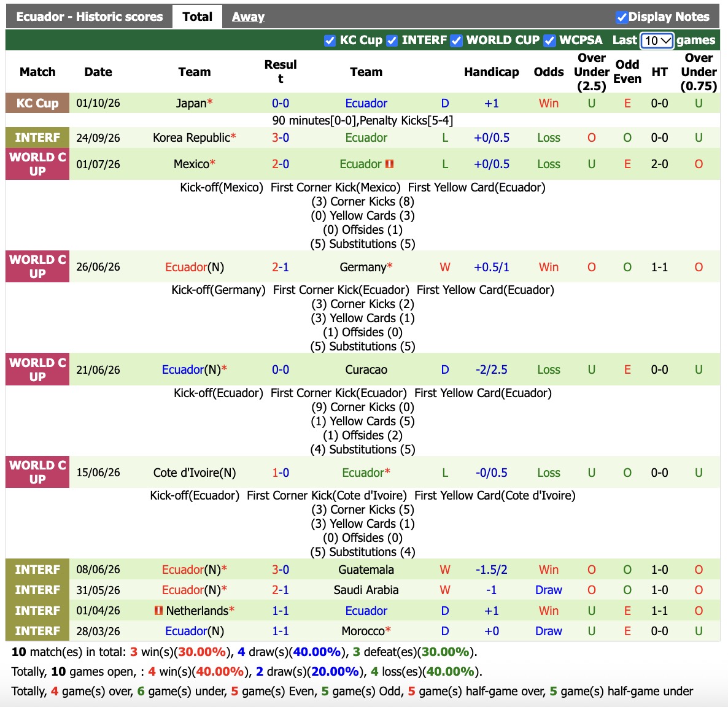Click the 1-1 result against Morocco
This screenshot has width=728, height=707.
click(281, 631)
